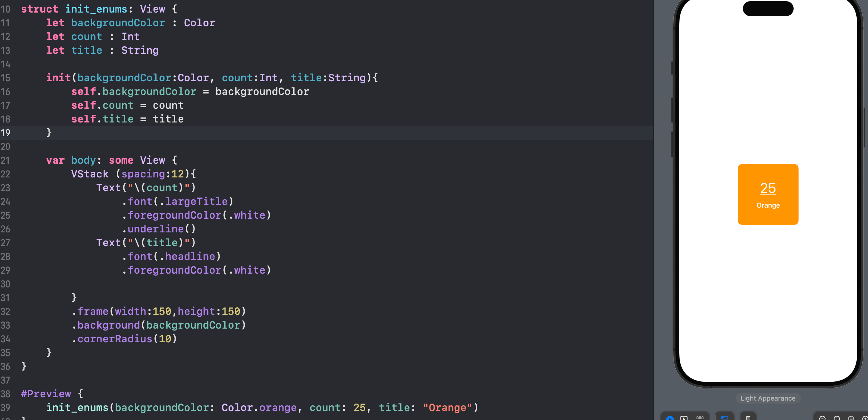Click the 'VStack (spacing:12)' line

(134, 174)
